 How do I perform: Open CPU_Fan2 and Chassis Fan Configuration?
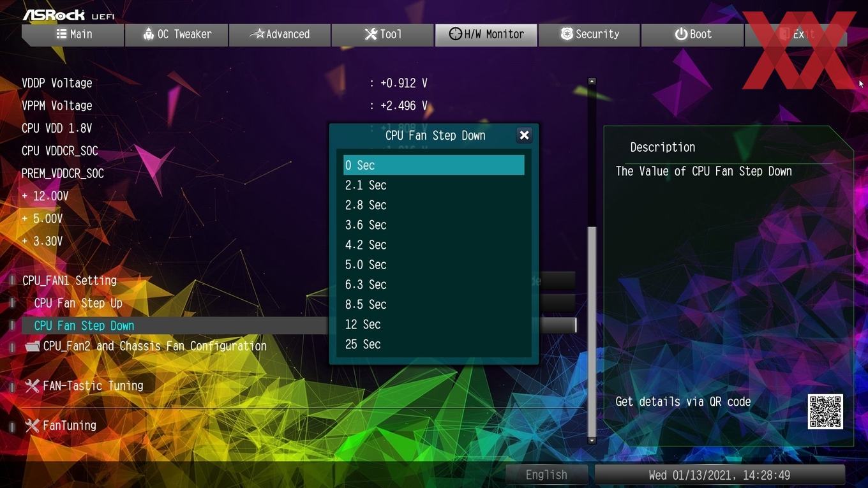click(x=154, y=346)
